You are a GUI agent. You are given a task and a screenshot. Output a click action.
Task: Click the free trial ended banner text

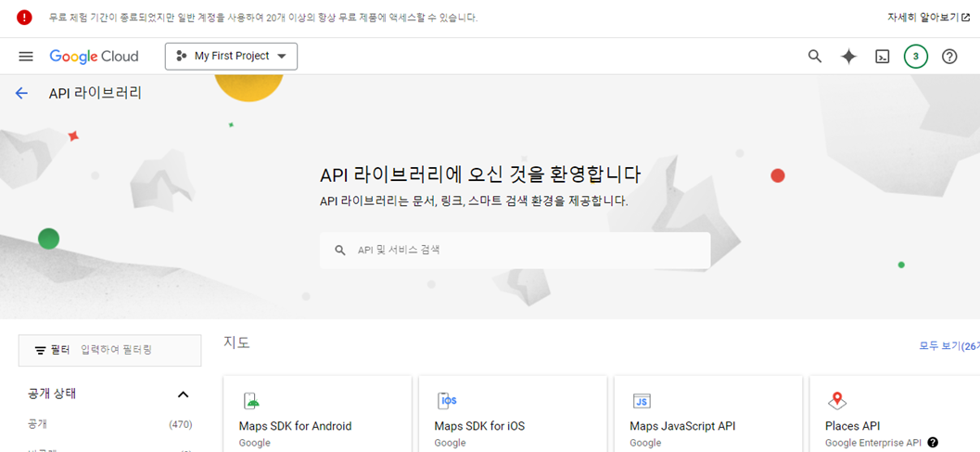263,18
